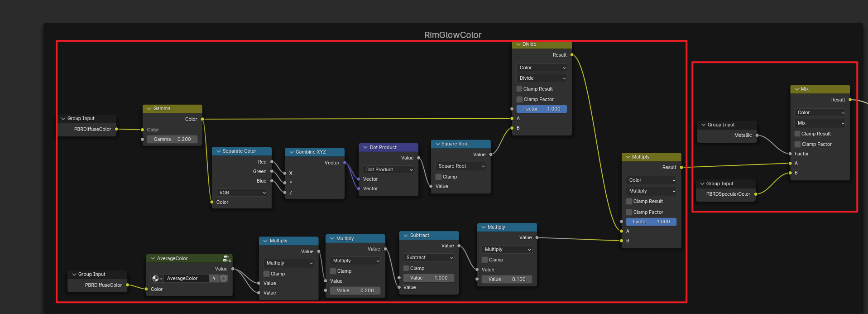
Task: Toggle the Clamp checkbox in Square Root node
Action: (x=438, y=177)
